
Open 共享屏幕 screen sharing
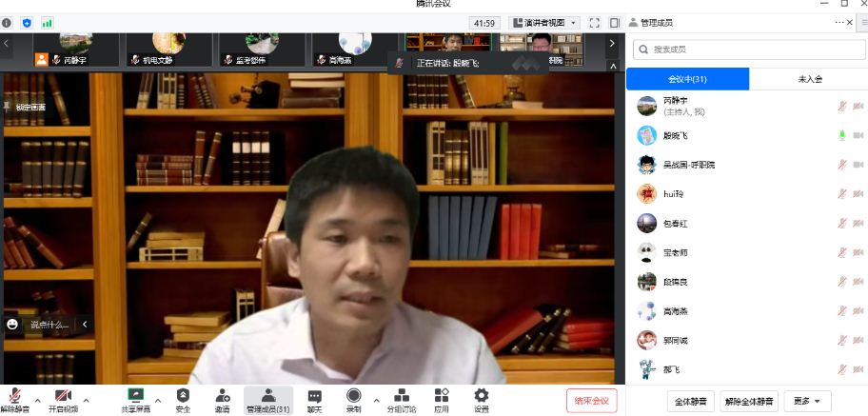tap(135, 396)
